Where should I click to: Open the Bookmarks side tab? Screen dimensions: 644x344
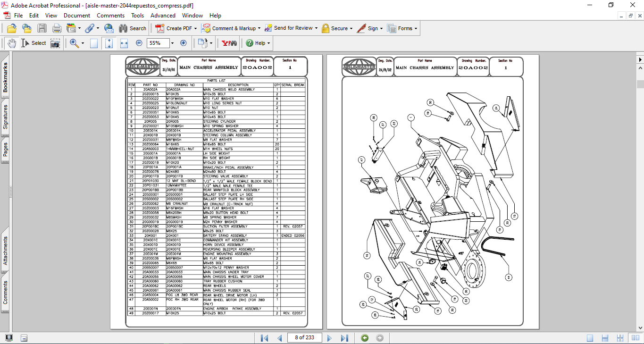6,78
